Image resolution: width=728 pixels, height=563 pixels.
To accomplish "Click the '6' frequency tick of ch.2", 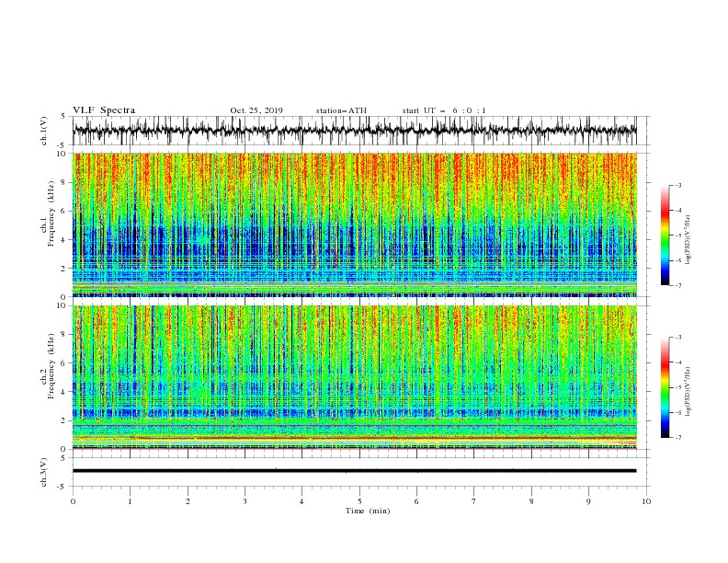I will (x=64, y=363).
